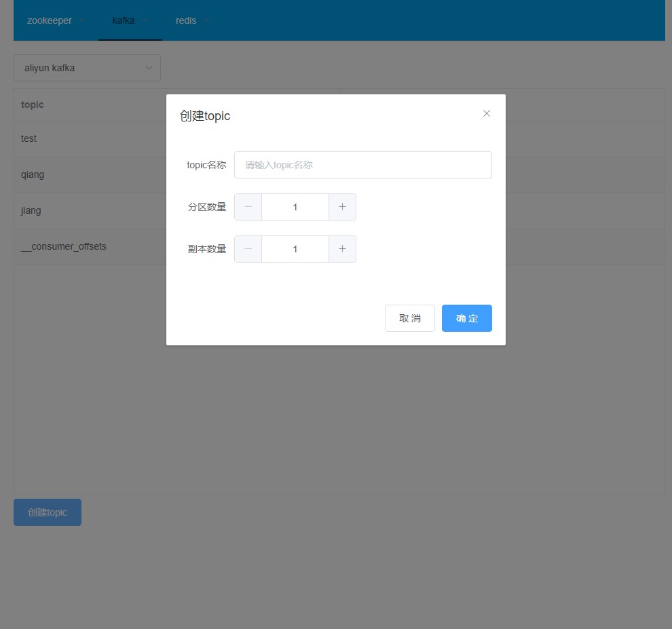The height and width of the screenshot is (629, 672).
Task: Click the 取消 button
Action: pyautogui.click(x=410, y=318)
